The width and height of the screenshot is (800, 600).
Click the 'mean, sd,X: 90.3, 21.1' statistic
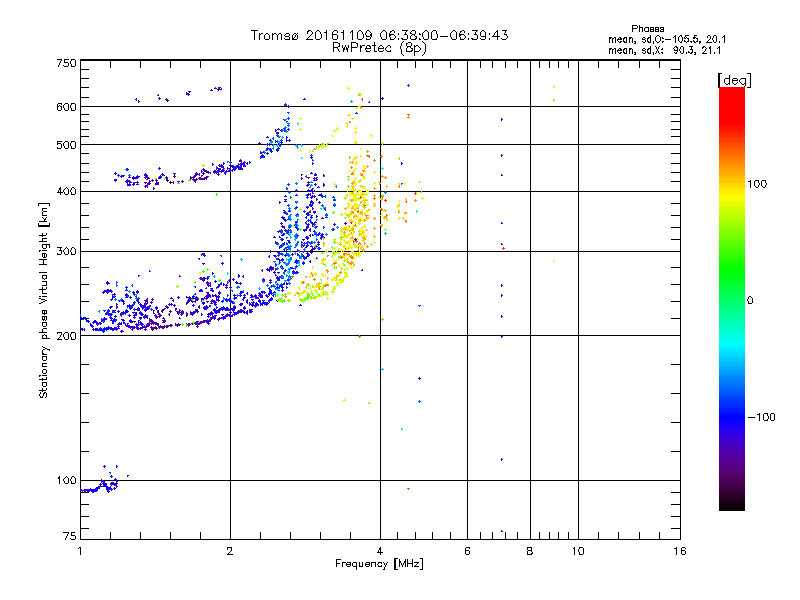tap(664, 50)
